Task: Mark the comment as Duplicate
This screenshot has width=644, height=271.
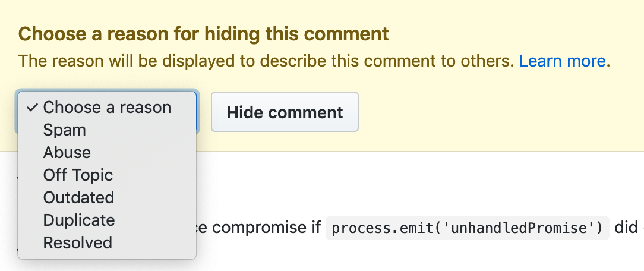Action: (79, 220)
